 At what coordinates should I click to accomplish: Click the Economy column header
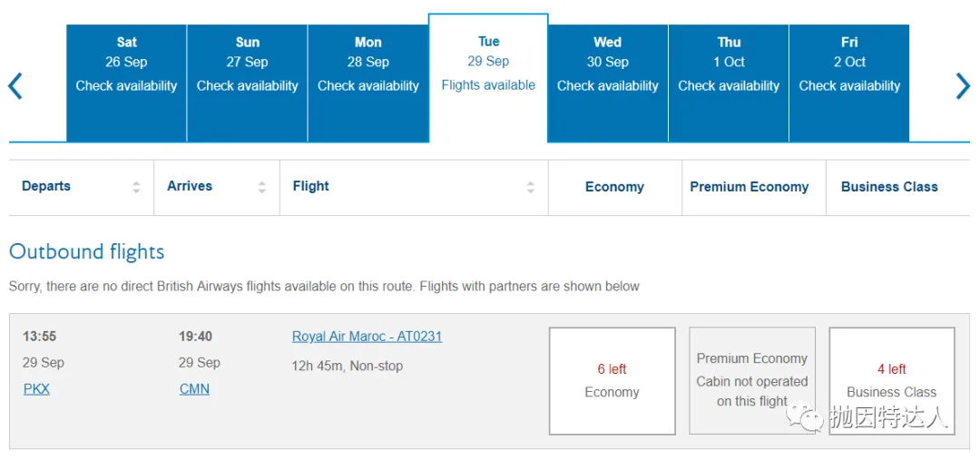[614, 187]
